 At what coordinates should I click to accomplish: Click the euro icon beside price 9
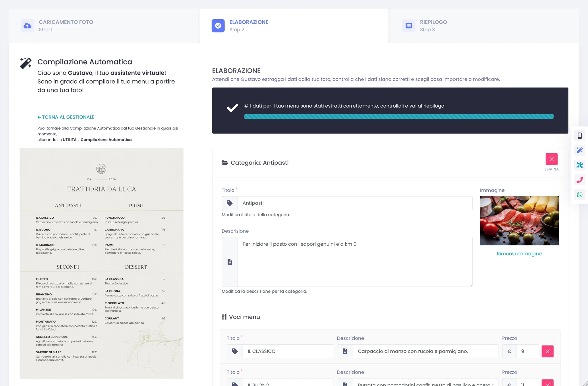[x=509, y=351]
